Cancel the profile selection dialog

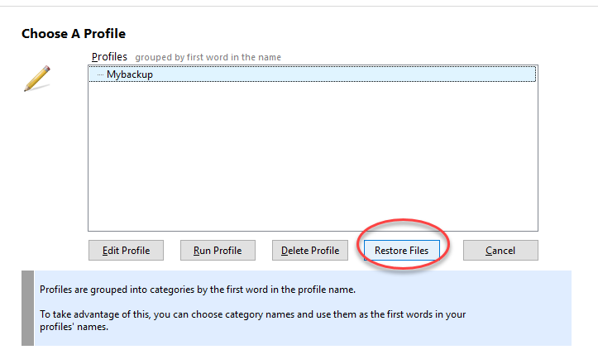pyautogui.click(x=500, y=251)
